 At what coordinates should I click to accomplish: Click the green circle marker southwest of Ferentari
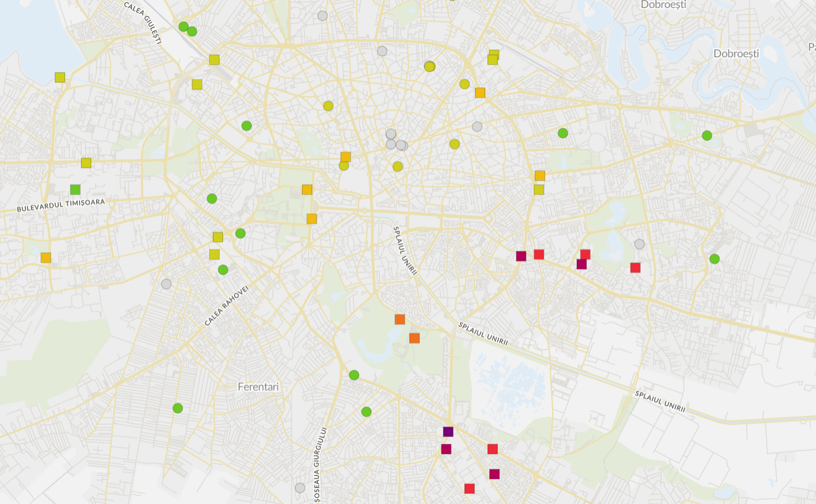pos(178,409)
